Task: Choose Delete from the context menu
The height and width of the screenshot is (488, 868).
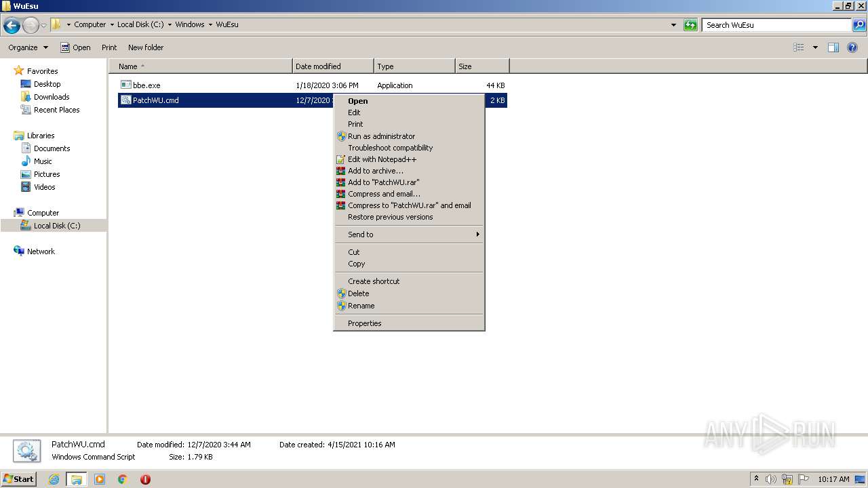Action: click(x=409, y=293)
